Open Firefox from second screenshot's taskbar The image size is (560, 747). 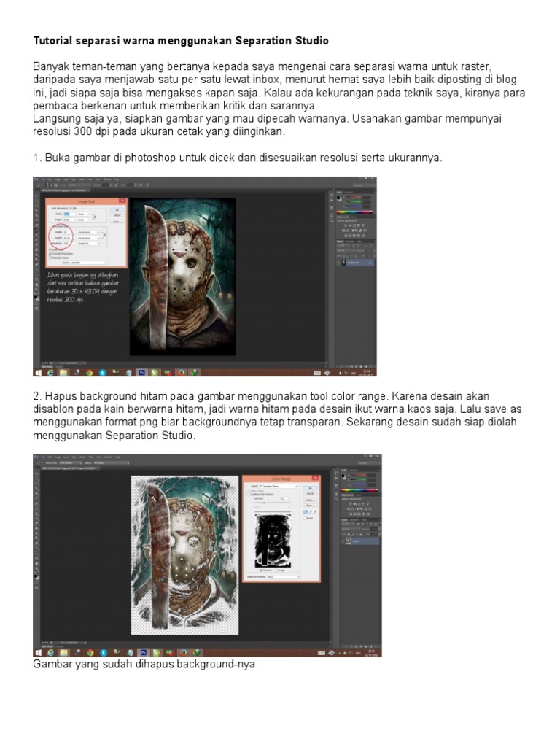[x=183, y=652]
